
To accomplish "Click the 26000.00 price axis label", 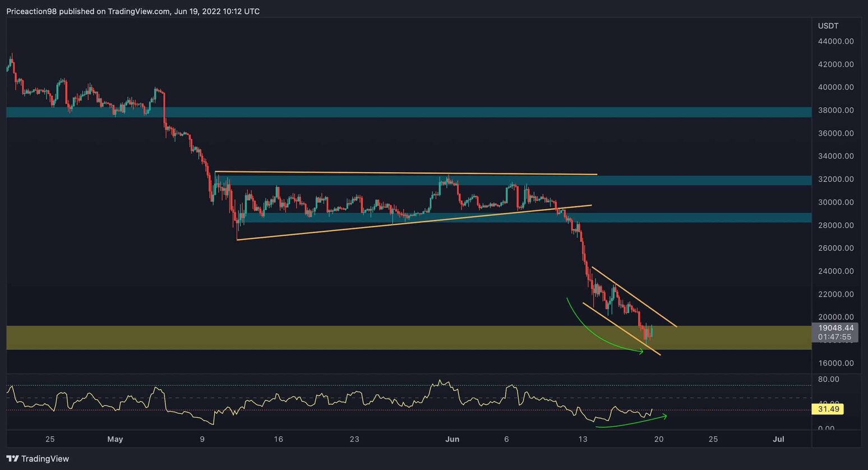I will pos(836,248).
